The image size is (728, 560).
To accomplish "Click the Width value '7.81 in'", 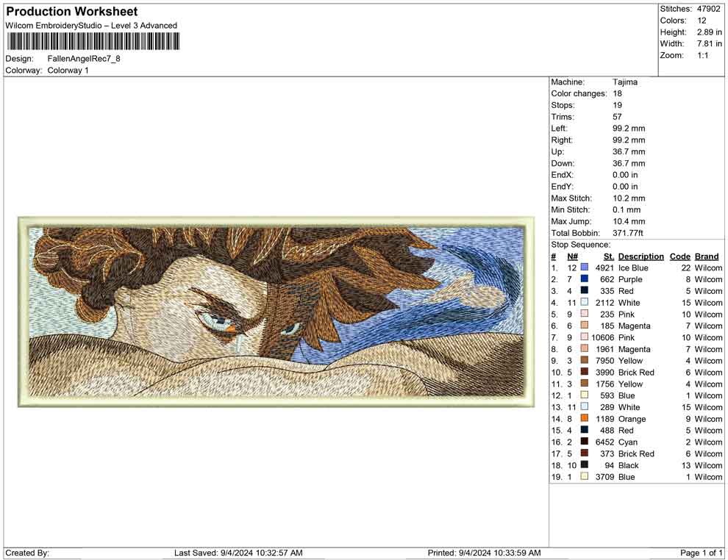I will pos(709,43).
